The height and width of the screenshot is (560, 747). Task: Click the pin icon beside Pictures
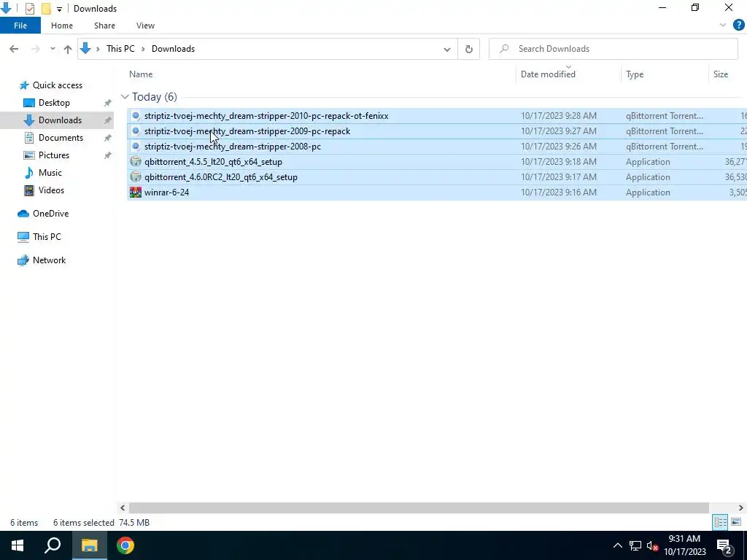pos(108,155)
